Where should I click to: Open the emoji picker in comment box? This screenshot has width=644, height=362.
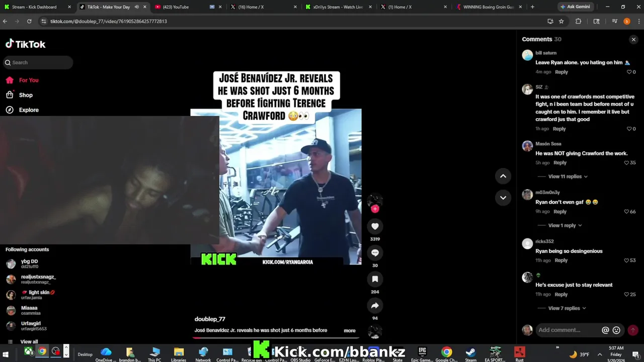[x=616, y=330]
